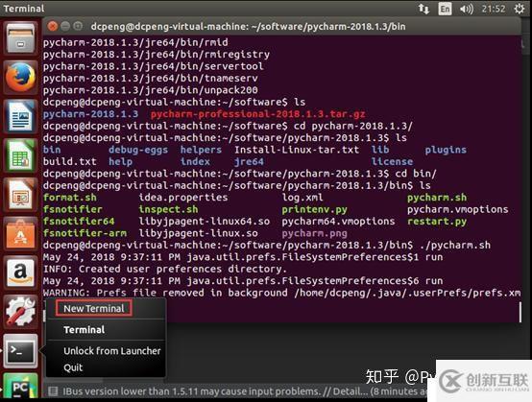532x402 pixels.
Task: Click the helpers directory name
Action: tap(201, 150)
